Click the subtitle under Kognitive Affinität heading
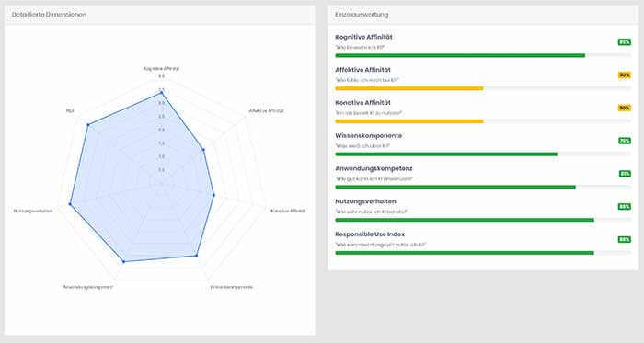 point(360,47)
